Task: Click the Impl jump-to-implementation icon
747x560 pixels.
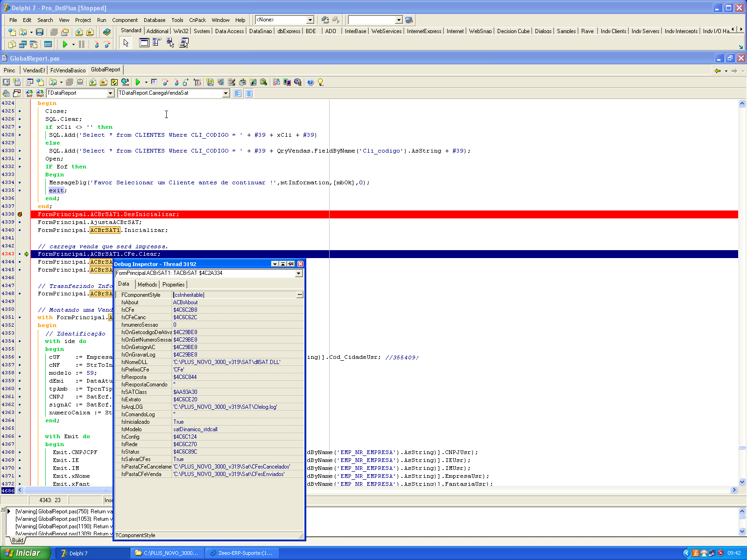Action: pos(40,93)
